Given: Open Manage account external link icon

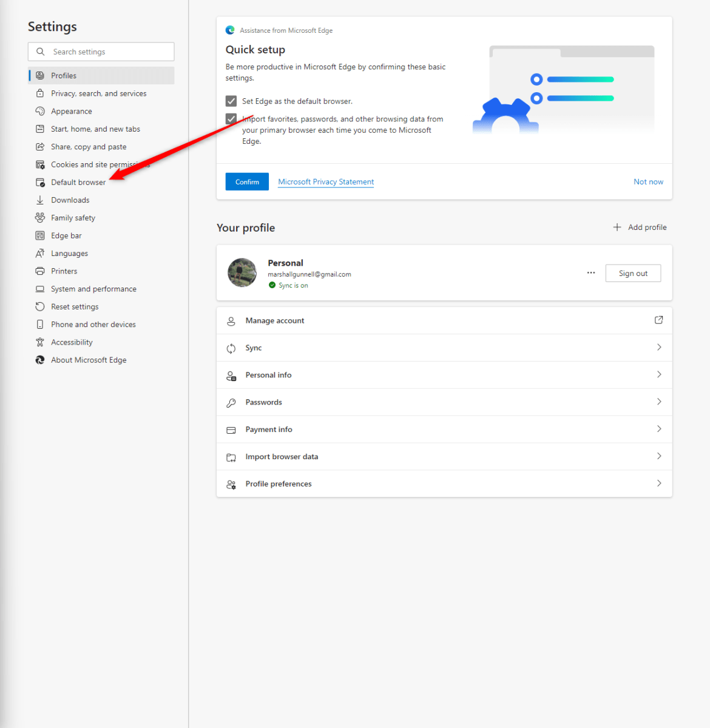Looking at the screenshot, I should pos(659,320).
